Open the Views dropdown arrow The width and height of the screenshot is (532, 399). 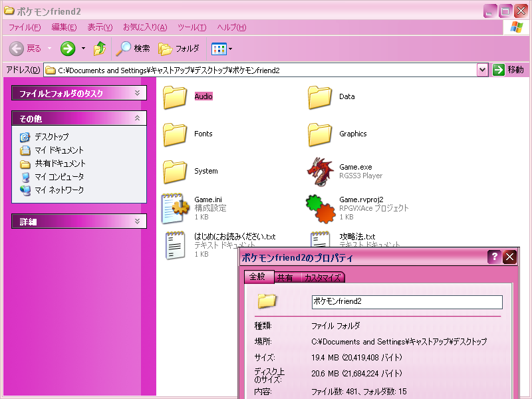tap(231, 49)
